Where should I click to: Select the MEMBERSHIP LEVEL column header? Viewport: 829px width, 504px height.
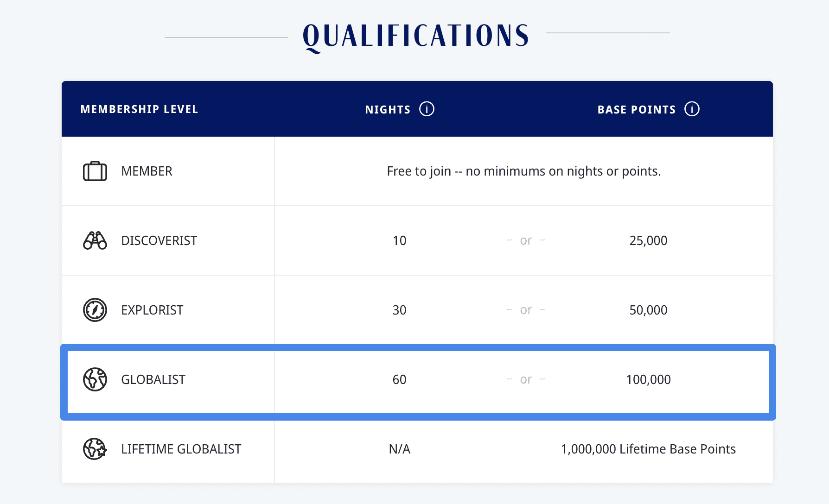pos(140,109)
